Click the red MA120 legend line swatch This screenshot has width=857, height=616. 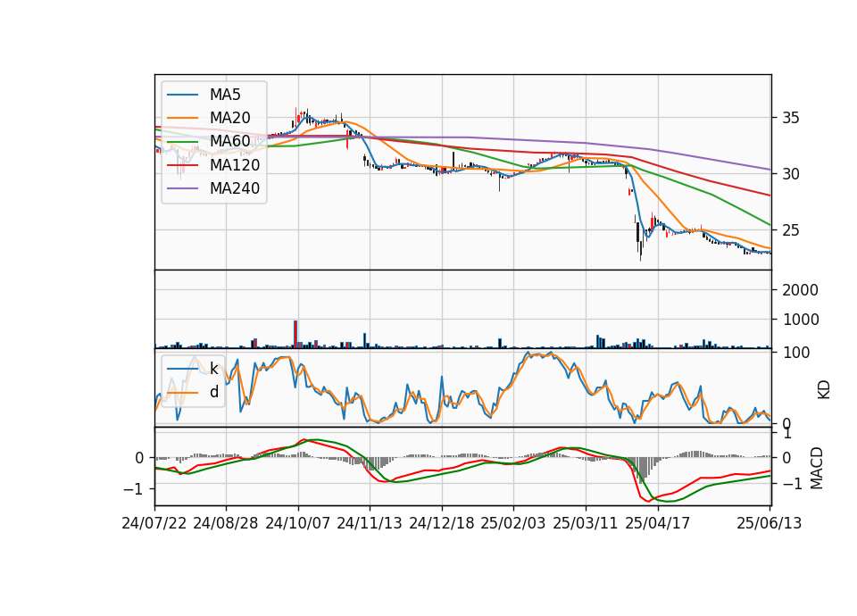(x=182, y=165)
